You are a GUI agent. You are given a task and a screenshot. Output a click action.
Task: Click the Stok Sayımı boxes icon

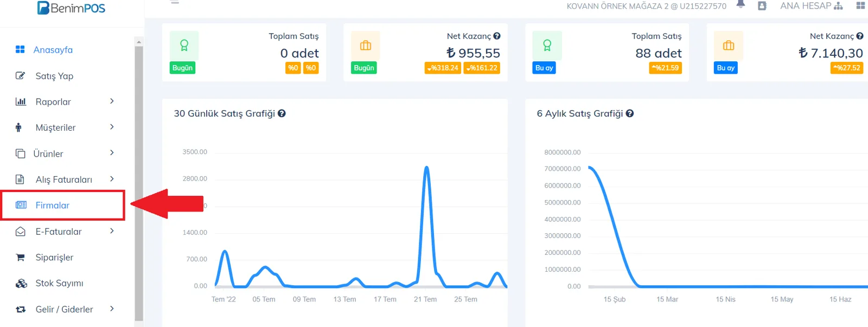click(x=21, y=284)
